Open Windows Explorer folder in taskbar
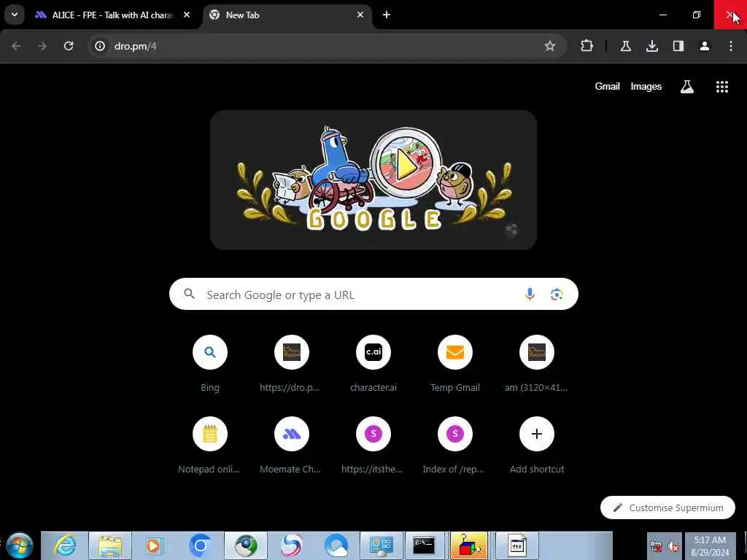The height and width of the screenshot is (560, 747). pos(109,545)
